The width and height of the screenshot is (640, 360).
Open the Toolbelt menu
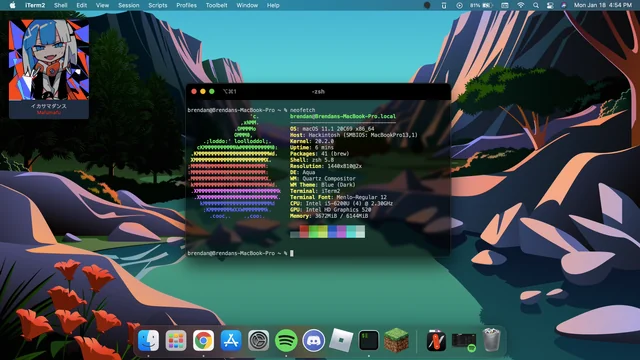(x=216, y=5)
